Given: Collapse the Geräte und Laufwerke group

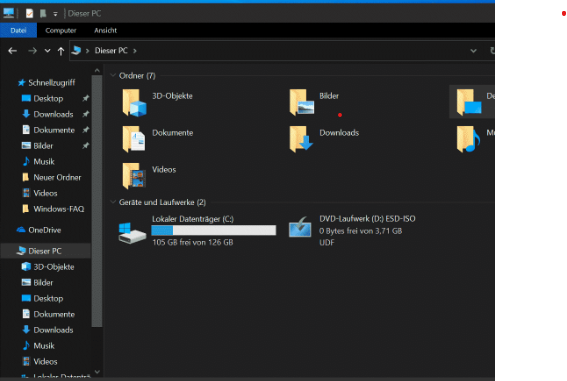Looking at the screenshot, I should tap(113, 202).
